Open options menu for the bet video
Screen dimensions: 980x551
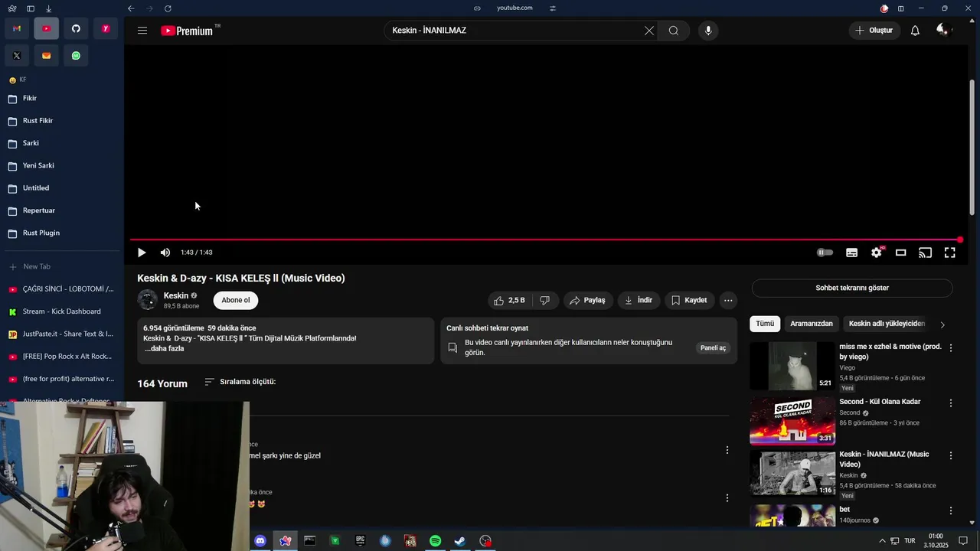coord(951,510)
